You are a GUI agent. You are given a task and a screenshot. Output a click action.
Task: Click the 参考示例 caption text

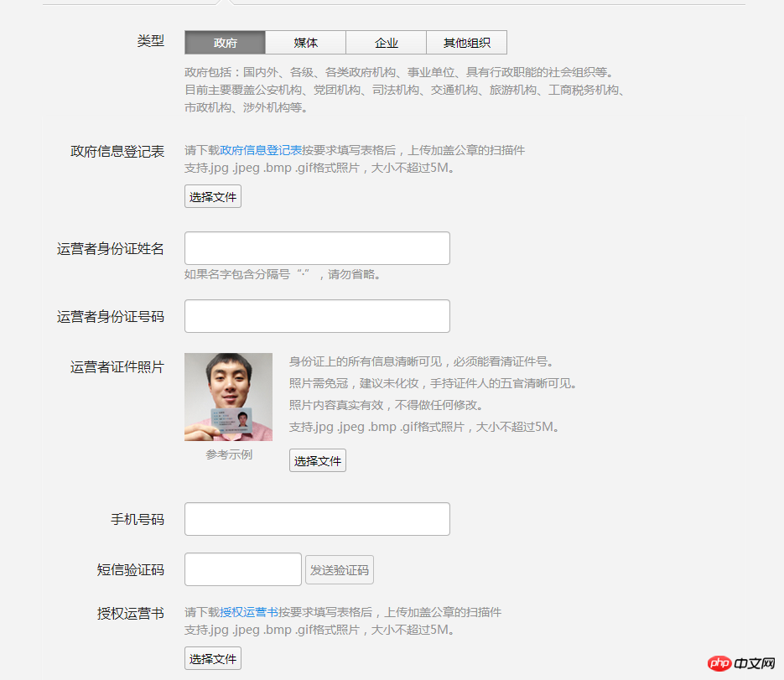pos(229,454)
